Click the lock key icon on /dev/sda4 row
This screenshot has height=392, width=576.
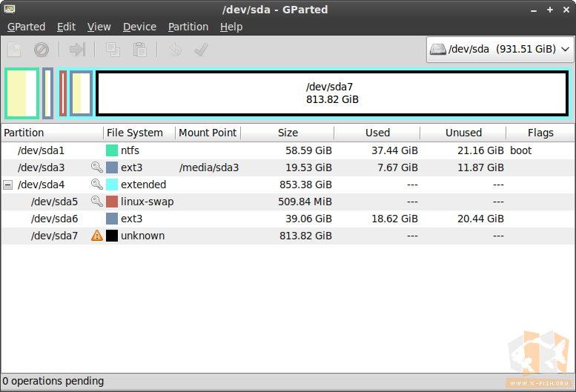(97, 185)
